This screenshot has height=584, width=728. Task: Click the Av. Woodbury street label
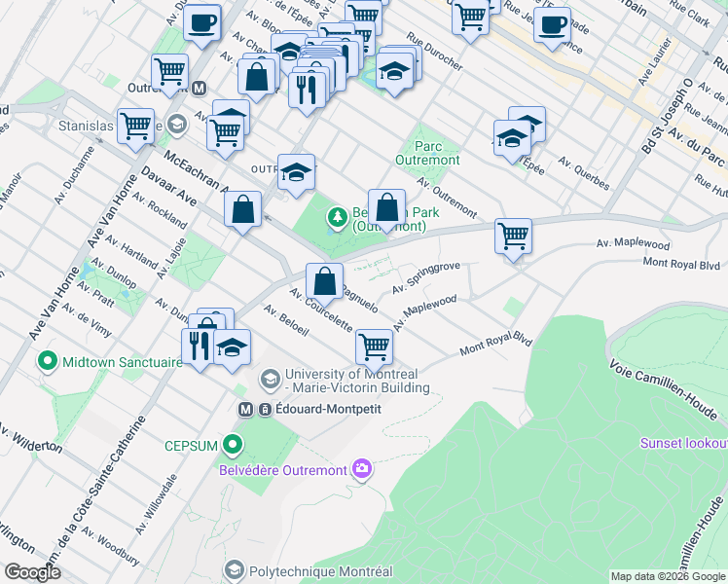[111, 546]
